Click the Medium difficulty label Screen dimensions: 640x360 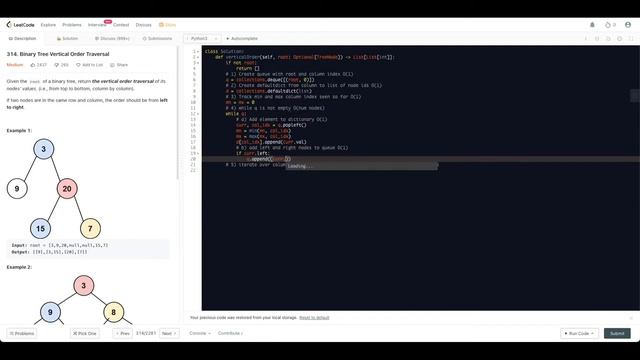pos(15,65)
